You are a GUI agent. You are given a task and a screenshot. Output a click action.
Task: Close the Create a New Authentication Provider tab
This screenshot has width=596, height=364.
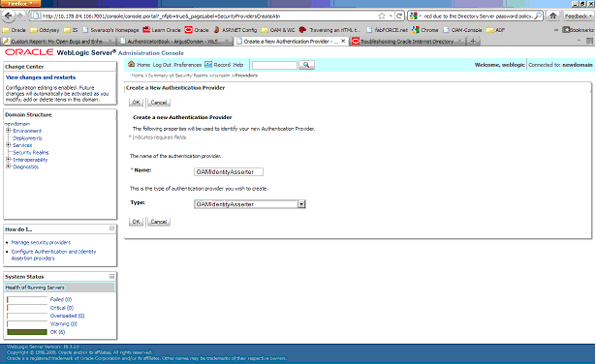click(x=343, y=41)
